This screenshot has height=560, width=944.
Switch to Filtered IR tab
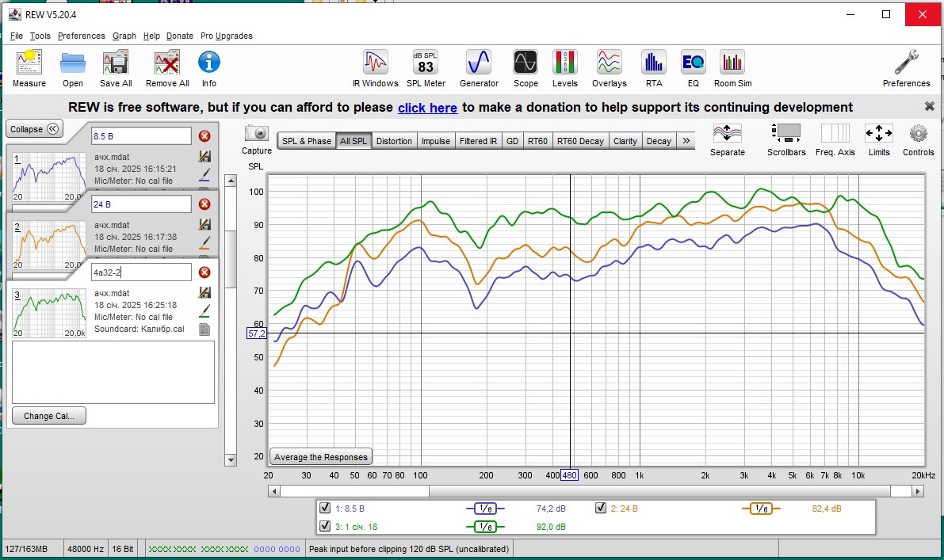(478, 141)
